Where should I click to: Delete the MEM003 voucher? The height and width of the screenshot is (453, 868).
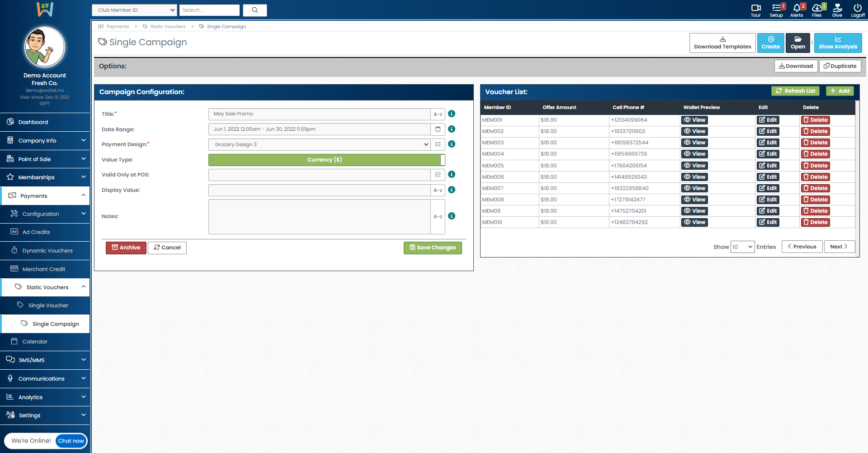pyautogui.click(x=815, y=143)
